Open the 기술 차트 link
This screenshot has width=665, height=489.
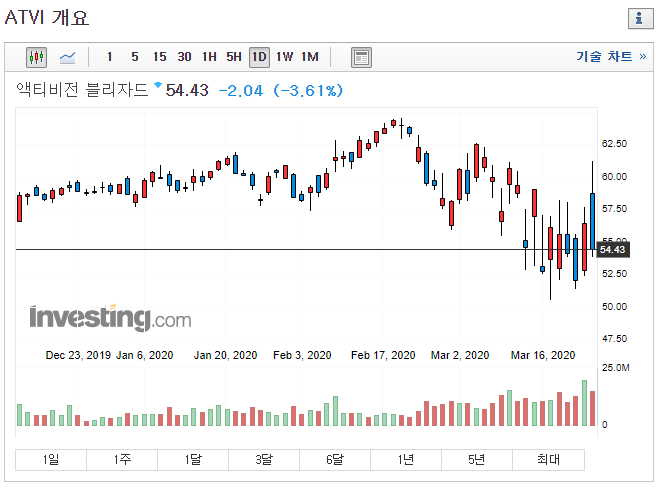tap(611, 56)
